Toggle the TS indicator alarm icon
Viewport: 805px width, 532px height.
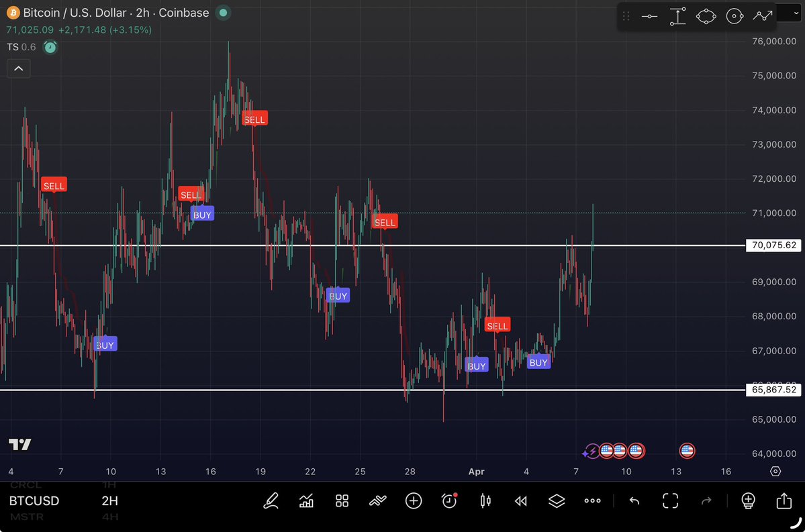point(50,47)
